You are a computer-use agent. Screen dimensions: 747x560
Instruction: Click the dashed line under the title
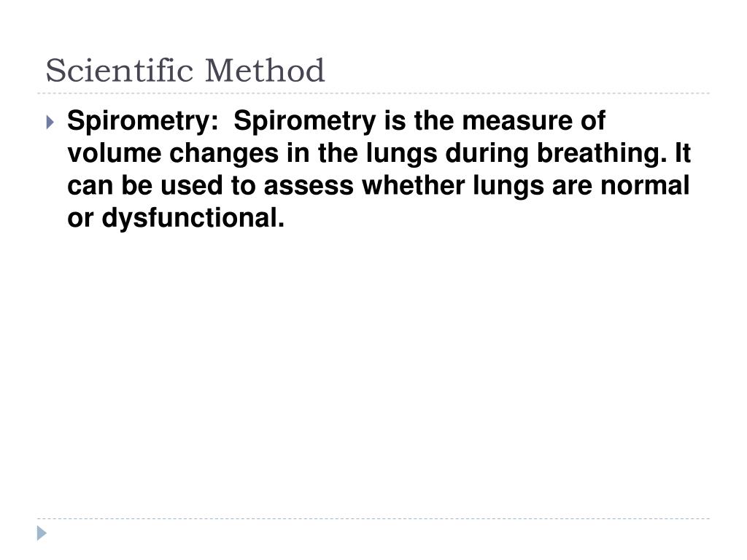pyautogui.click(x=373, y=93)
